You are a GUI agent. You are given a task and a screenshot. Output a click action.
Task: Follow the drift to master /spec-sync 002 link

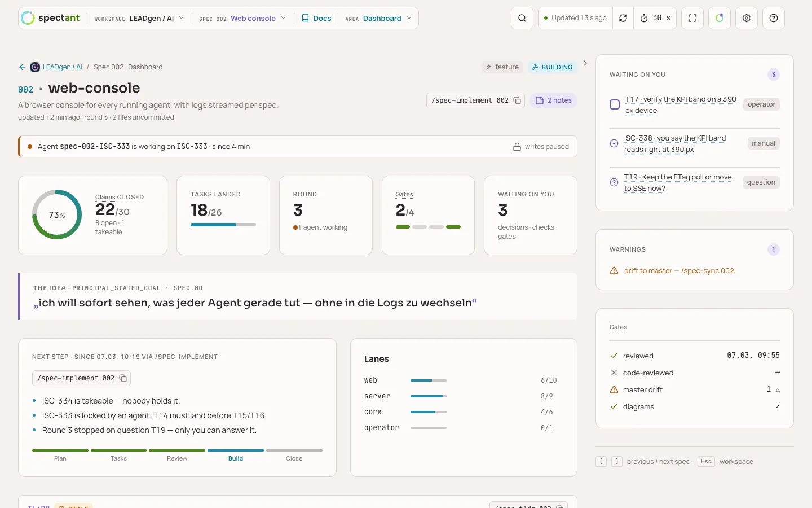tap(679, 271)
